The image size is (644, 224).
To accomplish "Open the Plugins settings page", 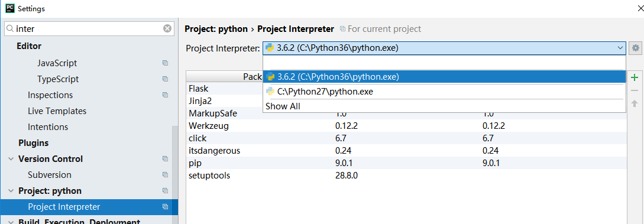I will coord(33,143).
